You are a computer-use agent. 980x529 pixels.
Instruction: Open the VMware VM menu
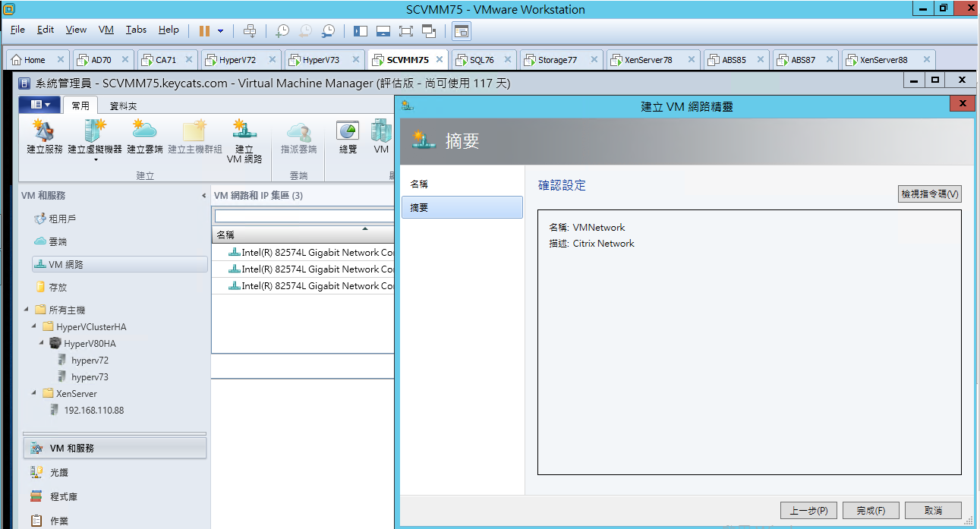click(106, 30)
